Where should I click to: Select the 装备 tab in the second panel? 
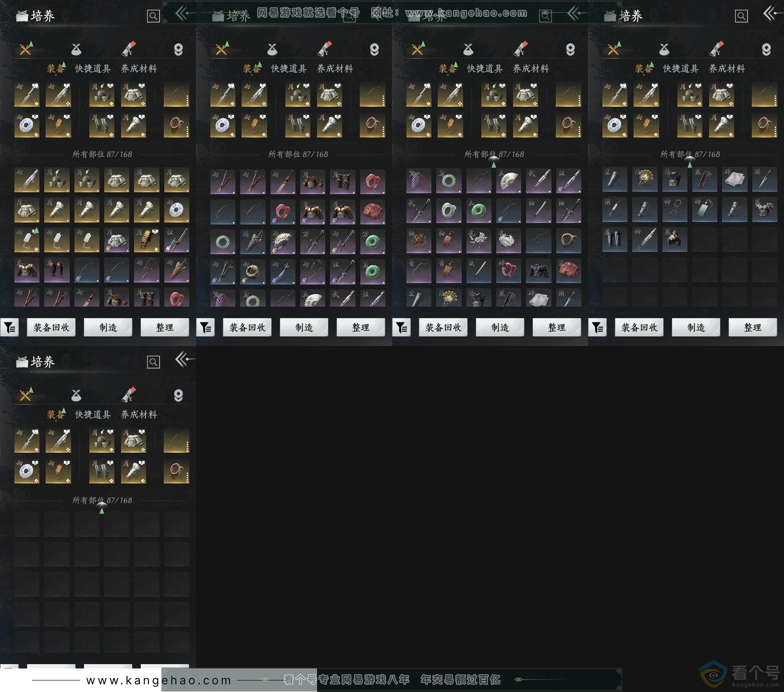[x=251, y=69]
